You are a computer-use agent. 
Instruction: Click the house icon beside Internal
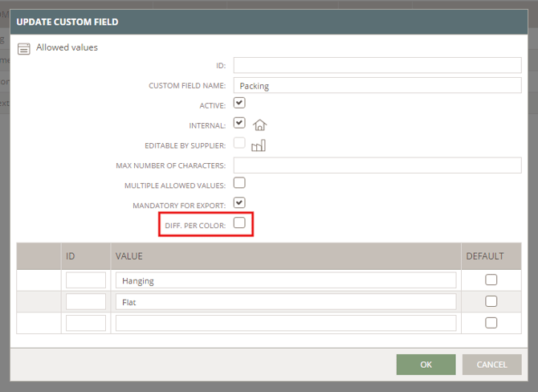click(x=259, y=125)
